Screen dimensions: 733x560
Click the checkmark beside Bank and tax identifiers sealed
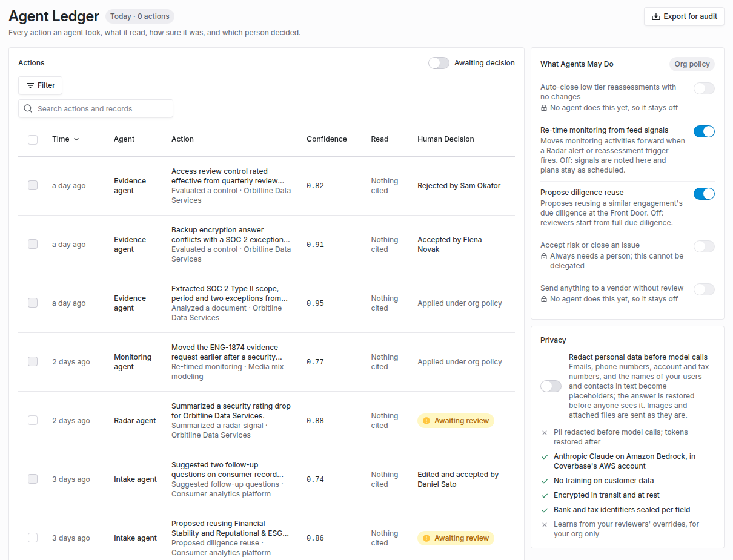pos(545,510)
